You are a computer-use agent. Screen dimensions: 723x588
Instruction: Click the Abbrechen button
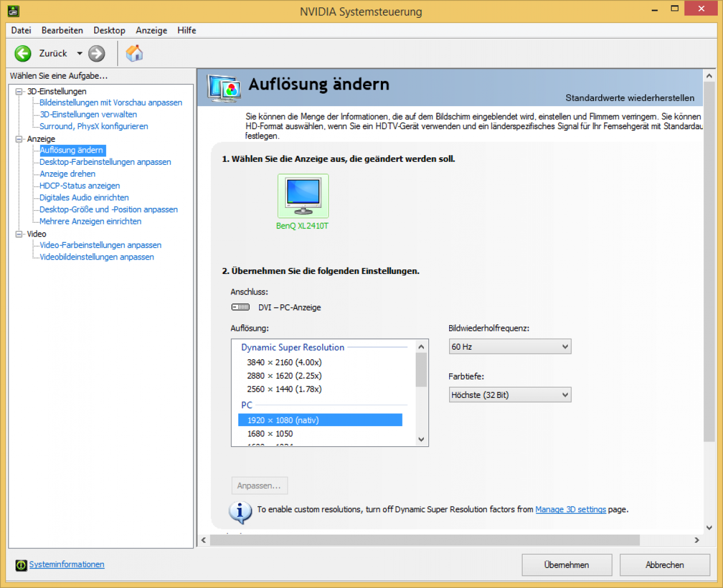tap(664, 565)
